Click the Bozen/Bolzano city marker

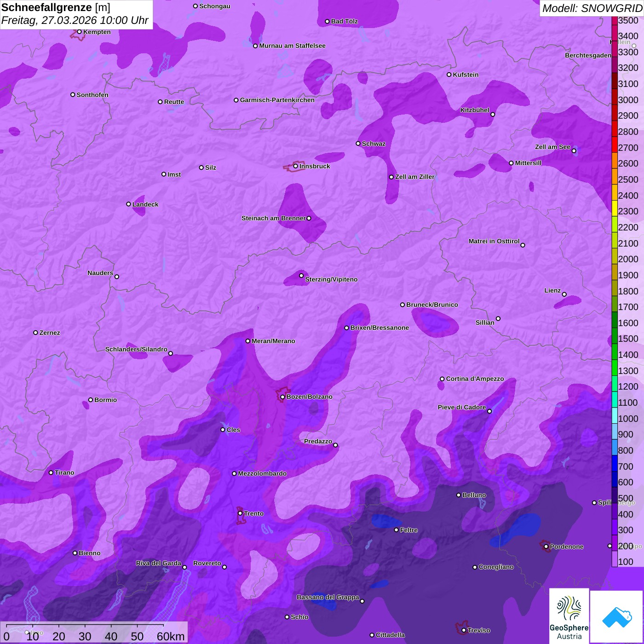pyautogui.click(x=282, y=397)
